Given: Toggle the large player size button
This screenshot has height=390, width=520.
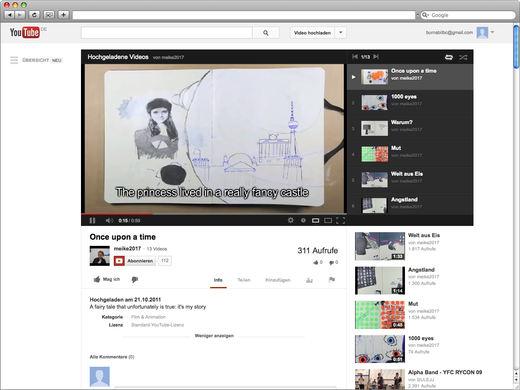Looking at the screenshot, I should [x=328, y=220].
